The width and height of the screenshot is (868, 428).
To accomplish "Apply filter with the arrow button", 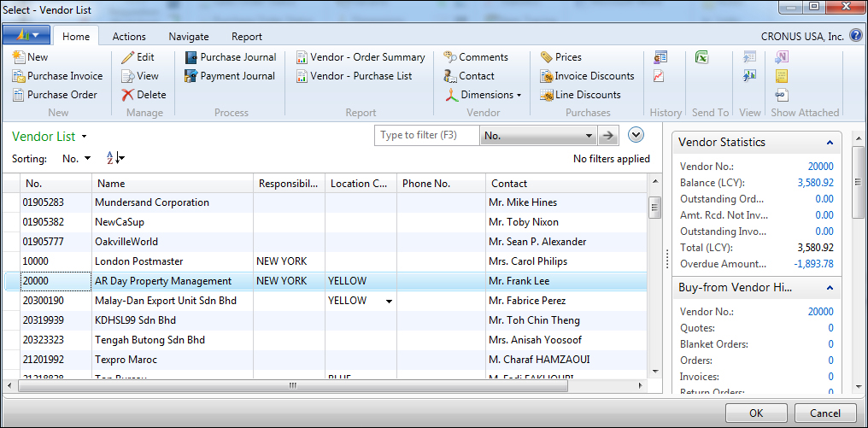I will tap(607, 136).
